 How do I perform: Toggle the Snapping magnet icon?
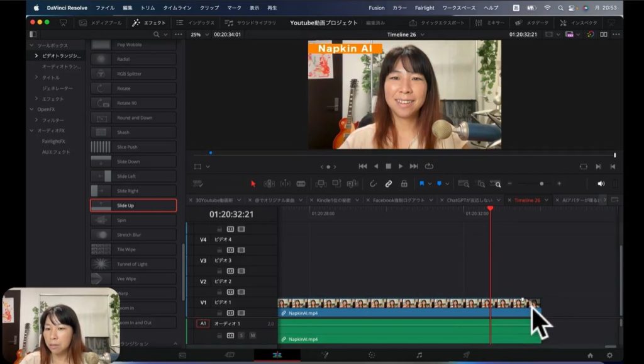tap(373, 184)
